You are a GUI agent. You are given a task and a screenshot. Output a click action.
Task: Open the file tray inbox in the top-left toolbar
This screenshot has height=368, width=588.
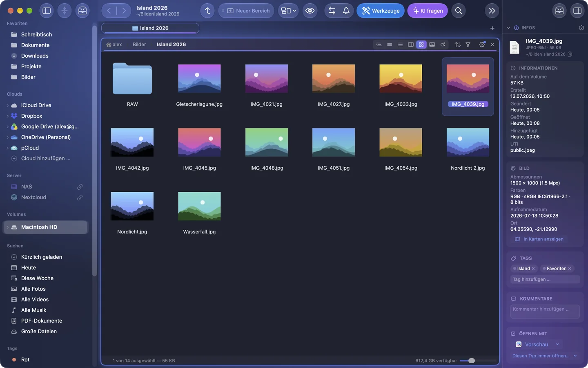[x=82, y=11]
